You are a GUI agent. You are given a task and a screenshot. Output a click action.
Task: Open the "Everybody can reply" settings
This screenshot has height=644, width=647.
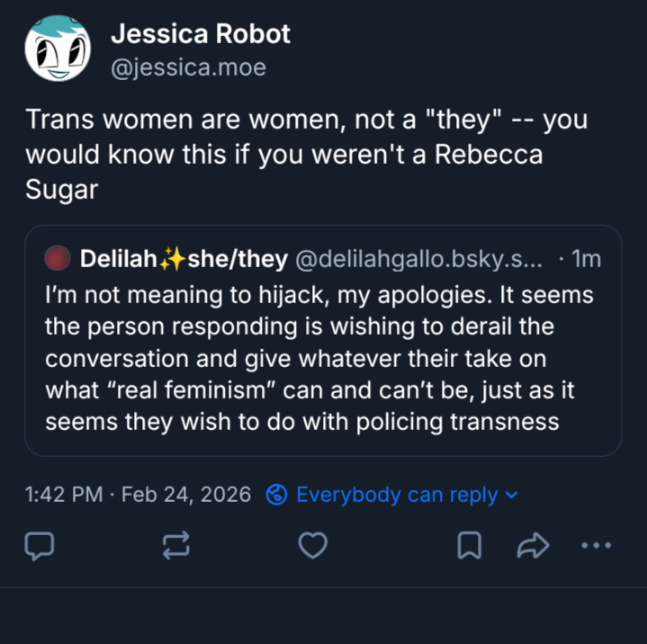point(396,495)
